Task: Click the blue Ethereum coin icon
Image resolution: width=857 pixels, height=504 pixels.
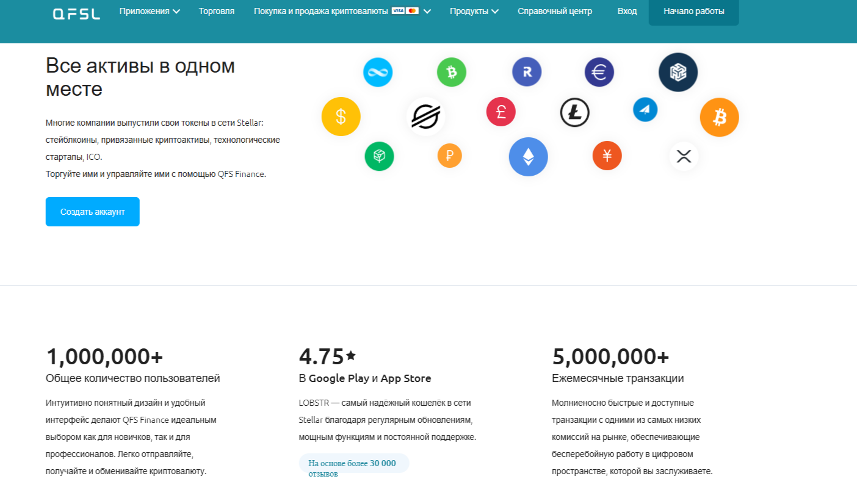Action: [x=528, y=157]
